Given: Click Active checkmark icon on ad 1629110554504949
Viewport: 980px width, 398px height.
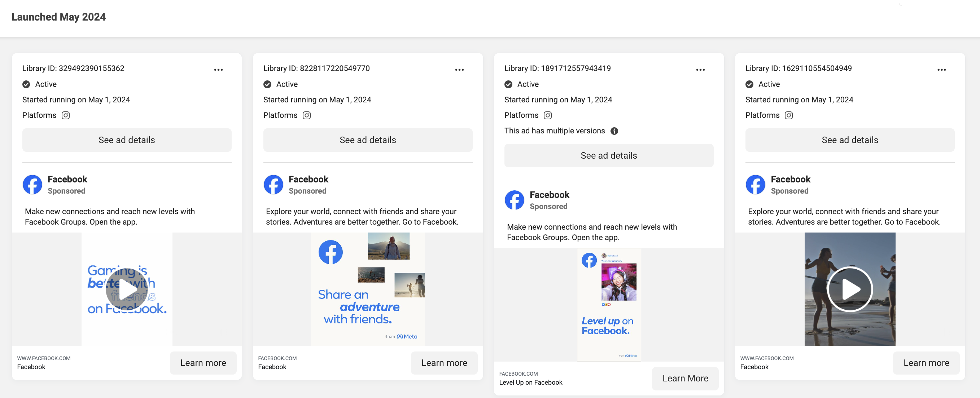Looking at the screenshot, I should click(x=749, y=84).
